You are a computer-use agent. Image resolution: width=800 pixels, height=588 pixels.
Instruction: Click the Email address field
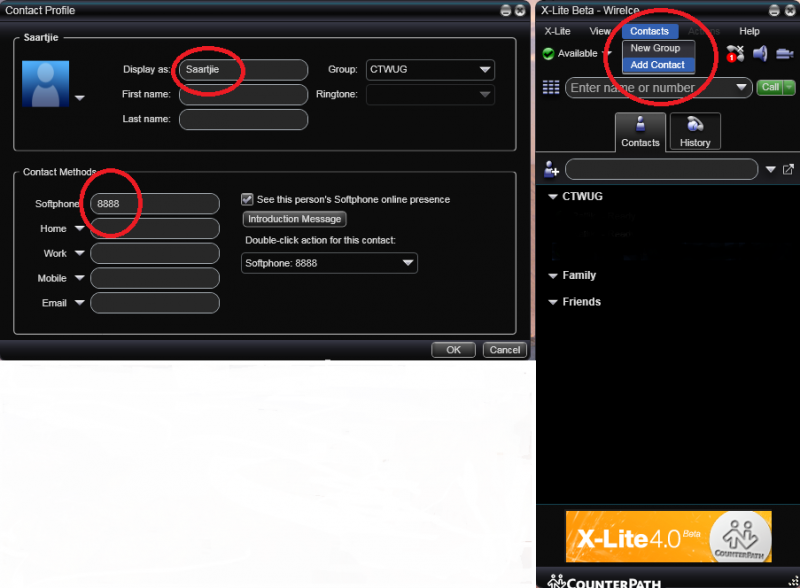(x=155, y=303)
